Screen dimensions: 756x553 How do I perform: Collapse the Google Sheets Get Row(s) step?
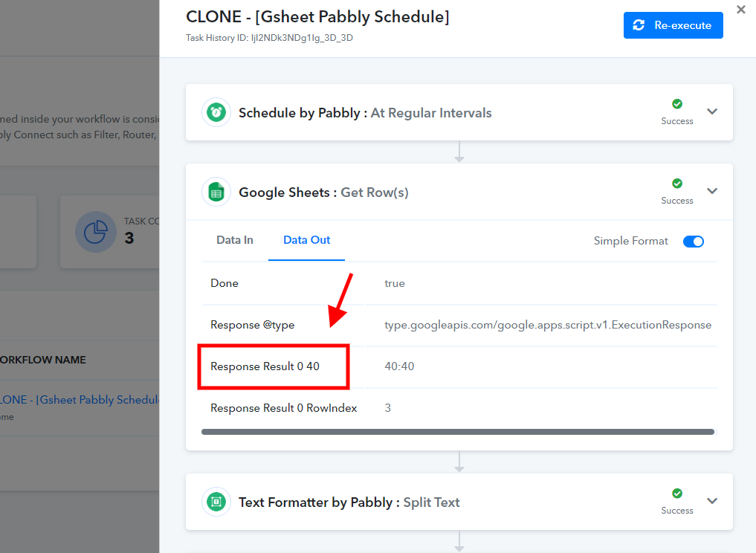[712, 191]
